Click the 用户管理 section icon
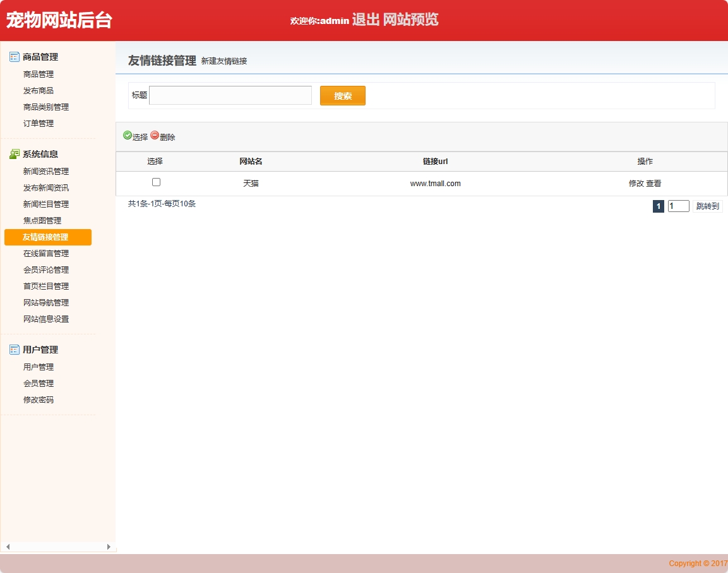Image resolution: width=728 pixels, height=573 pixels. [15, 350]
